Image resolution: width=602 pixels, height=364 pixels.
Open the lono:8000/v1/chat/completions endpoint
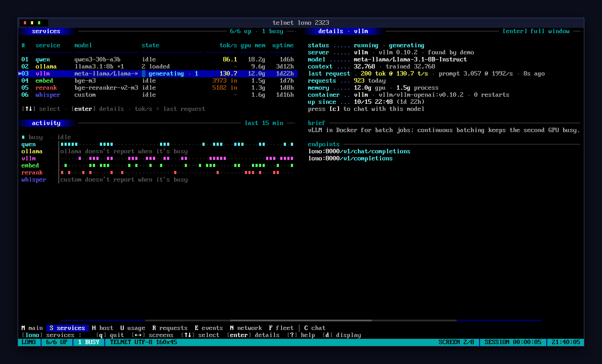(359, 151)
